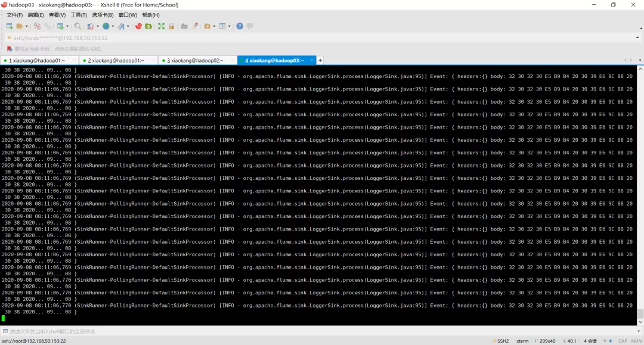Click the lock screen padlock icon
The width and height of the screenshot is (644, 345).
tap(172, 26)
